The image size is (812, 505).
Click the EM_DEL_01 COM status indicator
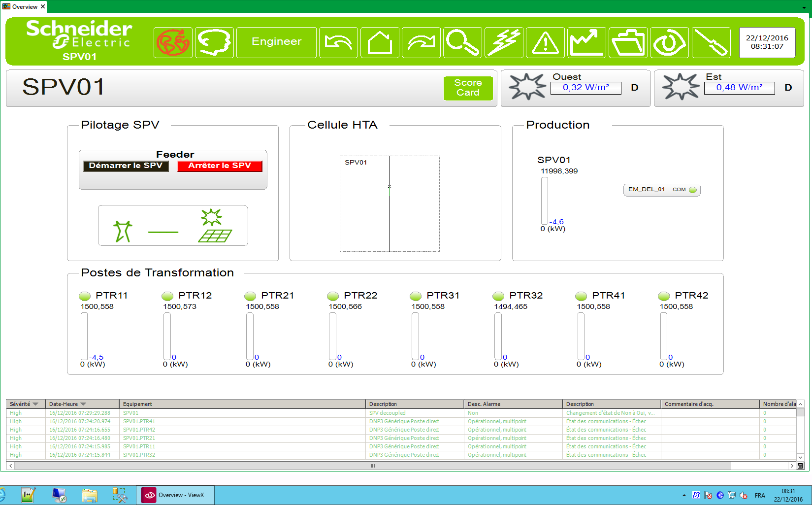(x=693, y=190)
